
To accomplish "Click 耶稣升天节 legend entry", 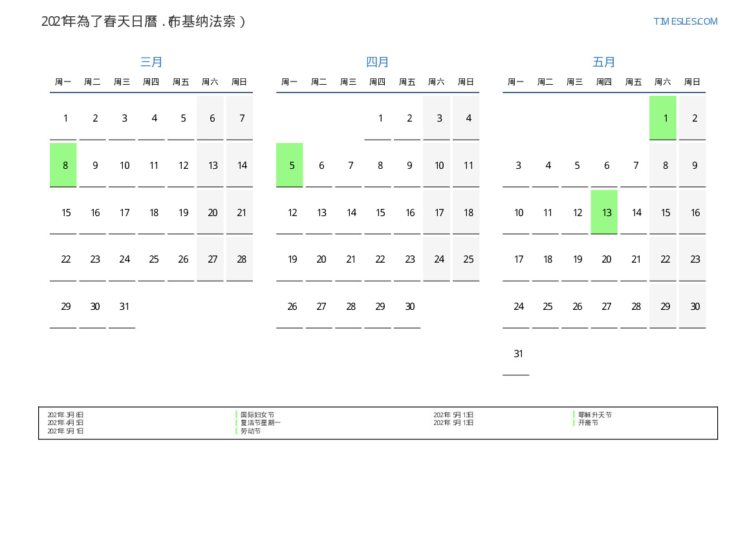I will (x=595, y=415).
